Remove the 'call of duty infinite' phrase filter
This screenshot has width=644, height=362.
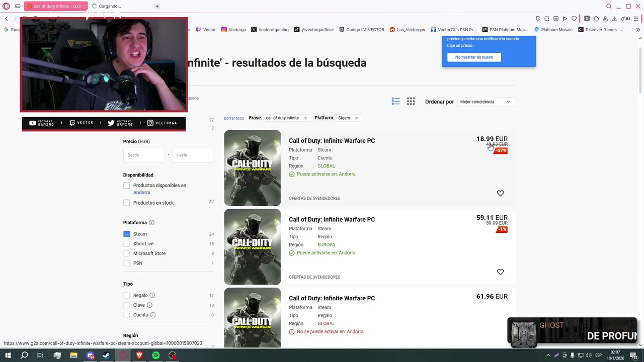coord(305,118)
